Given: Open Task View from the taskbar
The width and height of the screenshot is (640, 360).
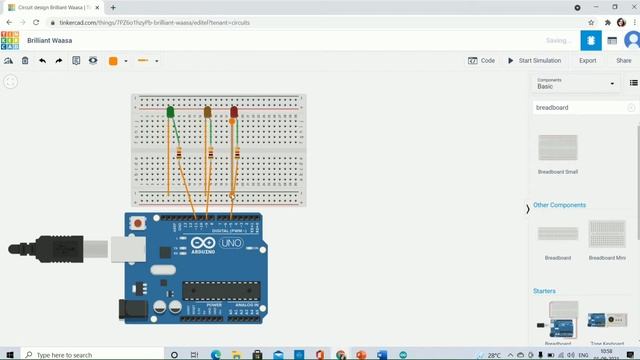Looking at the screenshot, I should (x=194, y=355).
